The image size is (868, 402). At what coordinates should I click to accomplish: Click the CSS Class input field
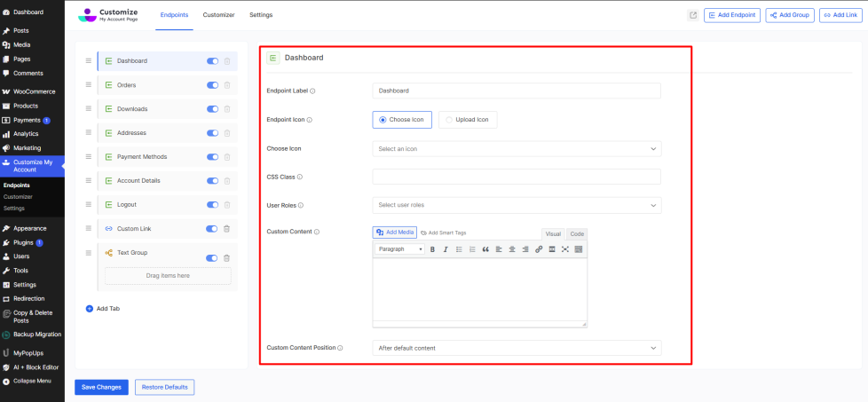click(x=517, y=177)
